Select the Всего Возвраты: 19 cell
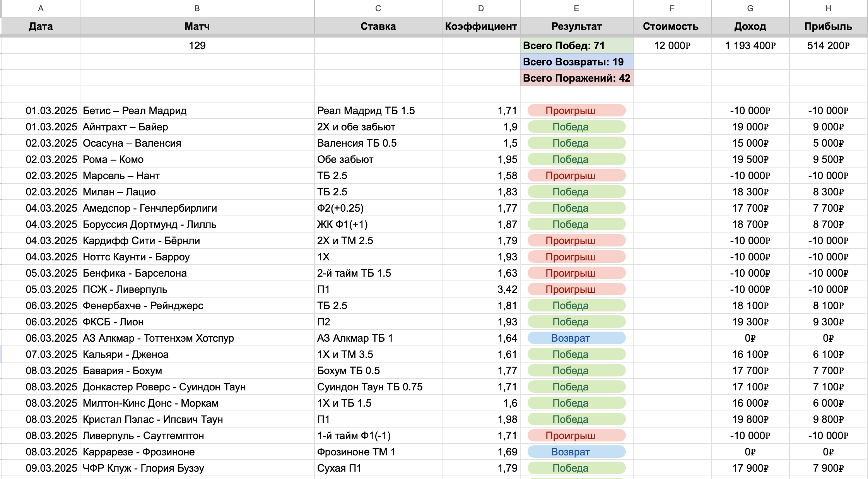 point(576,62)
